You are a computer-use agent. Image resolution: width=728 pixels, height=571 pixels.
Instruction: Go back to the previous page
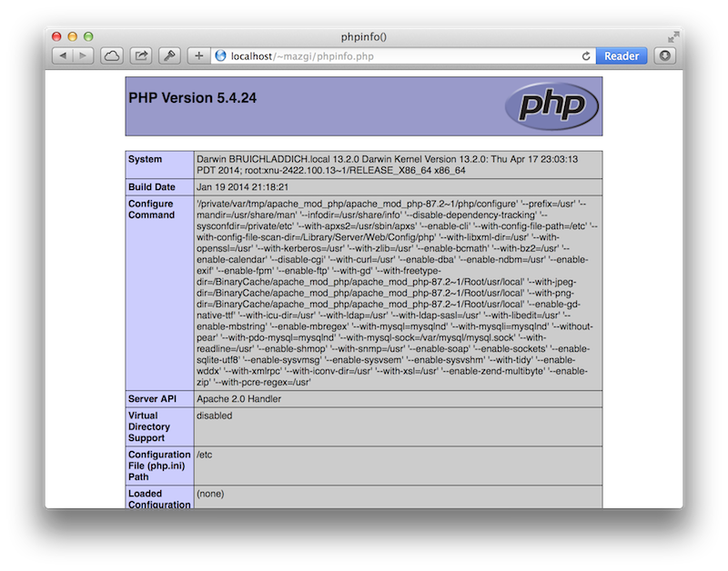62,55
